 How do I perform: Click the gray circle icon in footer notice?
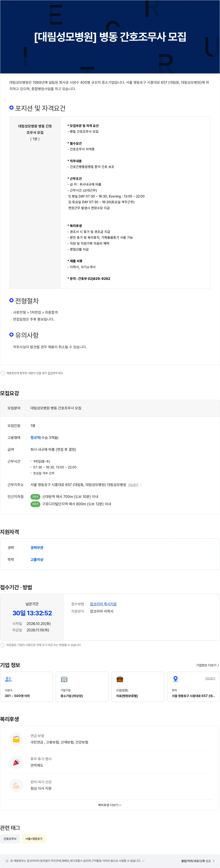(7, 861)
